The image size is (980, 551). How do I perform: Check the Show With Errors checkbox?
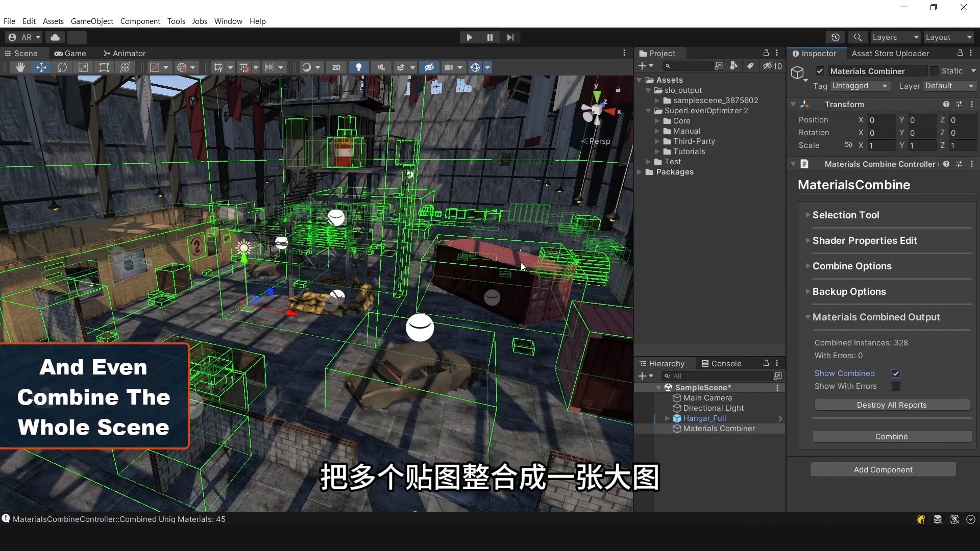coord(896,386)
